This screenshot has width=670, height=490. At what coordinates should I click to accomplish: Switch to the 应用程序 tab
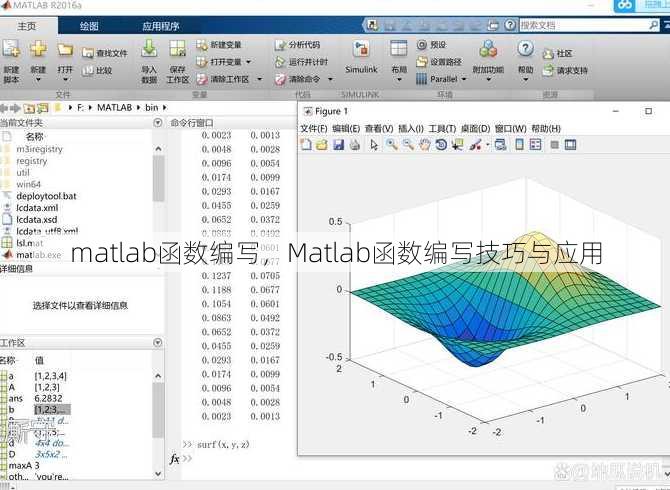coord(161,26)
